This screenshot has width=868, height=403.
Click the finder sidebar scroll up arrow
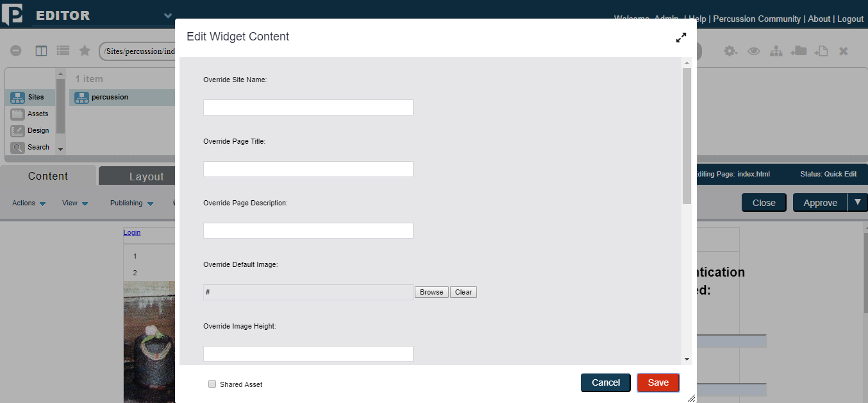[61, 73]
